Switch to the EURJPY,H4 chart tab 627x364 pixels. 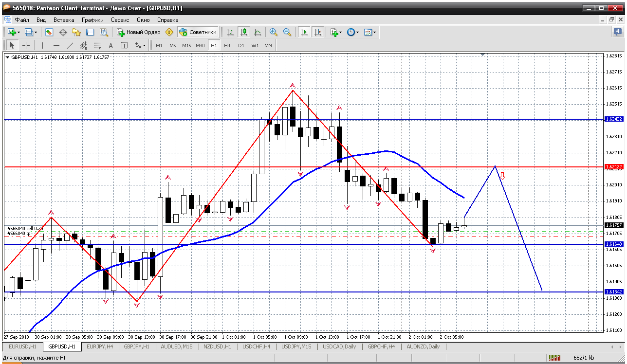click(99, 346)
